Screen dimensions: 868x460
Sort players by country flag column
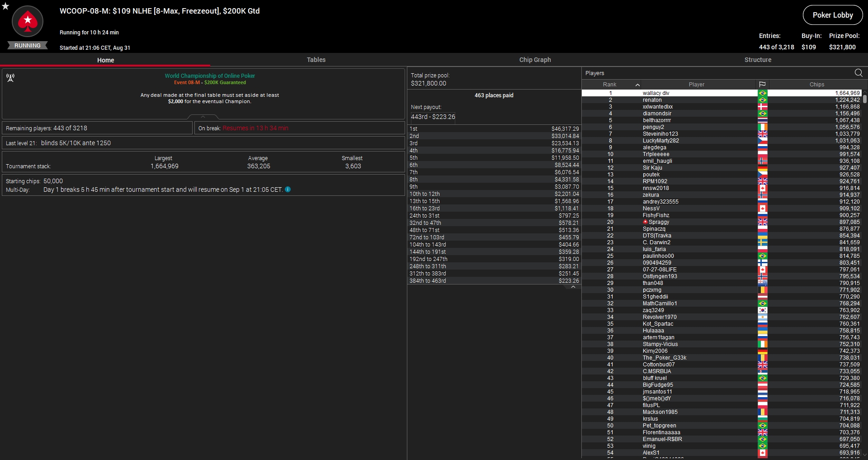click(762, 85)
